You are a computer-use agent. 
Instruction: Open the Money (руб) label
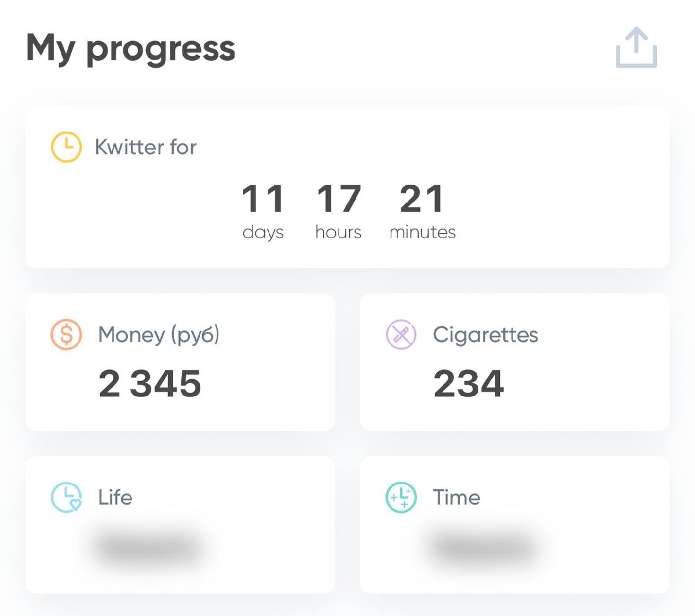pos(158,335)
